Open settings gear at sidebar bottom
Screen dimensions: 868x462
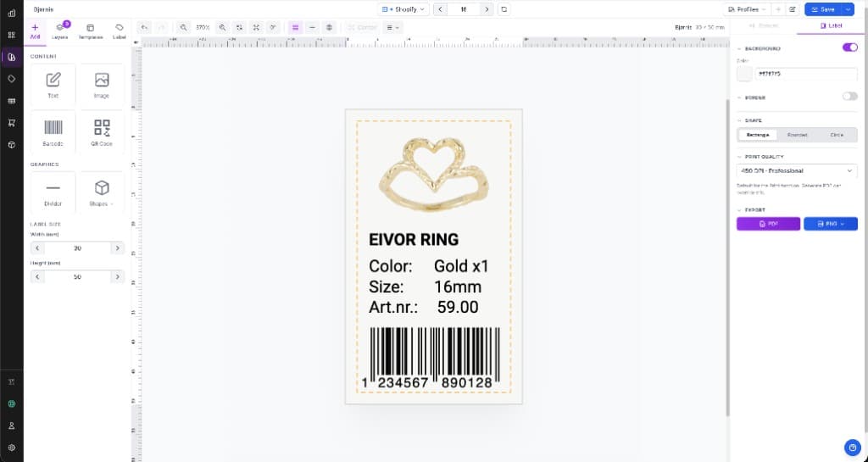(x=12, y=448)
